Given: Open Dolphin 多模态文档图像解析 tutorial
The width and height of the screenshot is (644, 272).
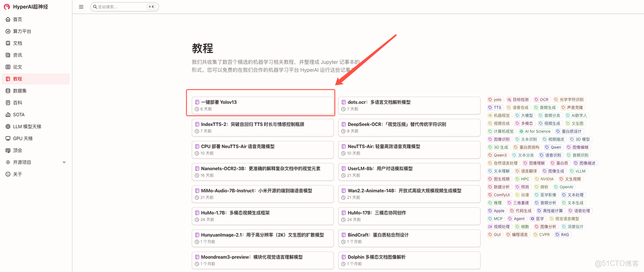Looking at the screenshot, I should click(409, 260).
